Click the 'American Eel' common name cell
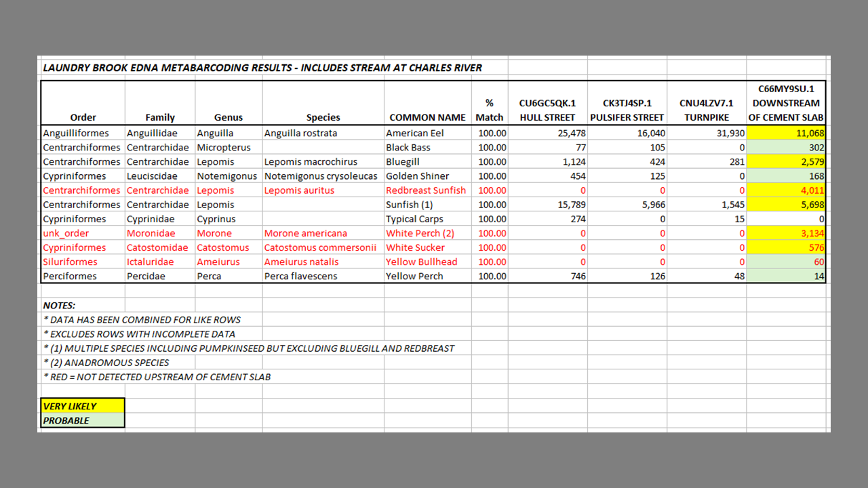868x488 pixels. pyautogui.click(x=428, y=134)
